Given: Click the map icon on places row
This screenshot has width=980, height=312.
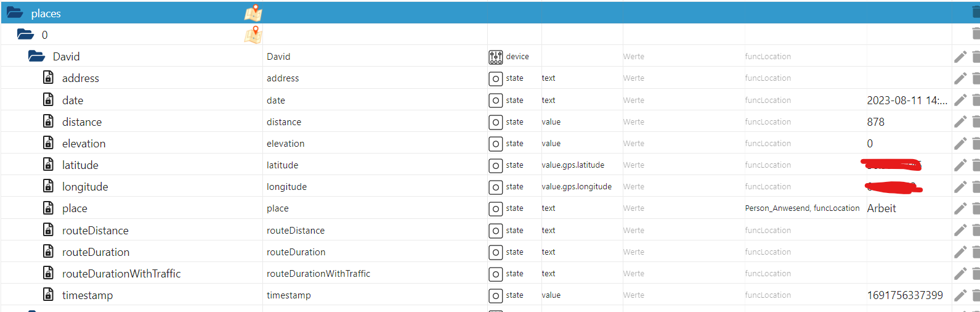Looking at the screenshot, I should click(x=253, y=13).
